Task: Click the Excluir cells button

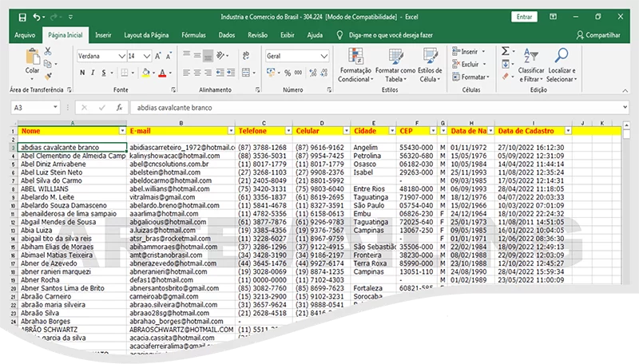Action: 469,64
